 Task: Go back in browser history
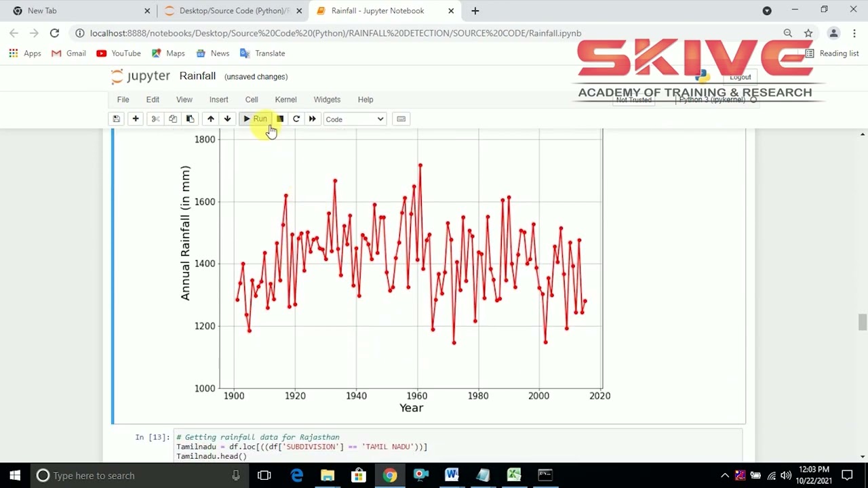click(14, 33)
